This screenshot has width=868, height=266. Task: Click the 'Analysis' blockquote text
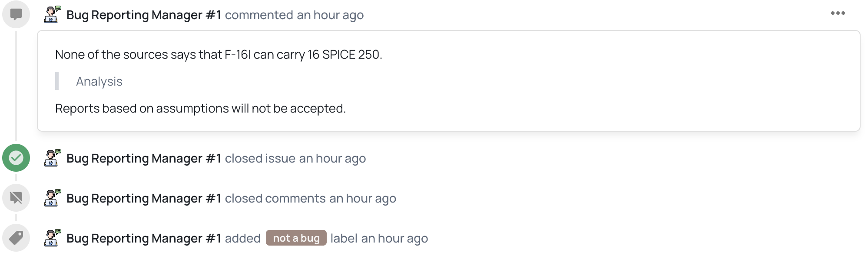(x=99, y=81)
